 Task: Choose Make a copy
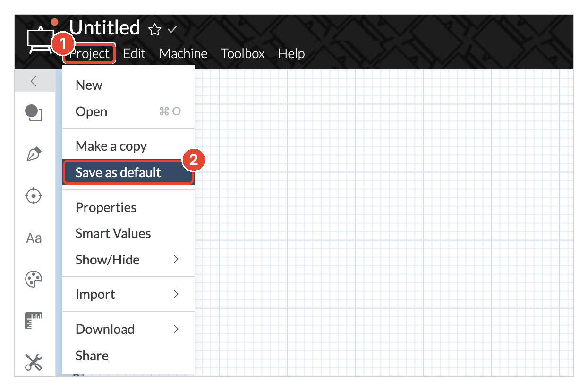[128, 146]
